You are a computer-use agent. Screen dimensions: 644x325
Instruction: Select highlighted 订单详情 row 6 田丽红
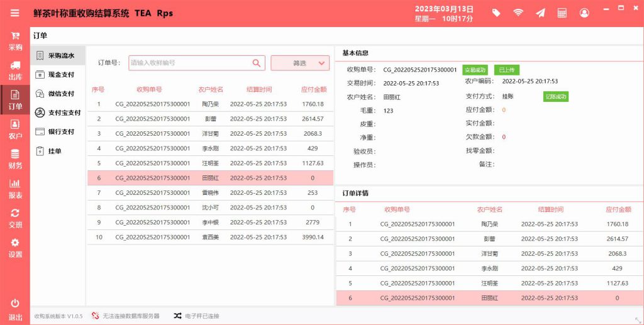pyautogui.click(x=489, y=298)
